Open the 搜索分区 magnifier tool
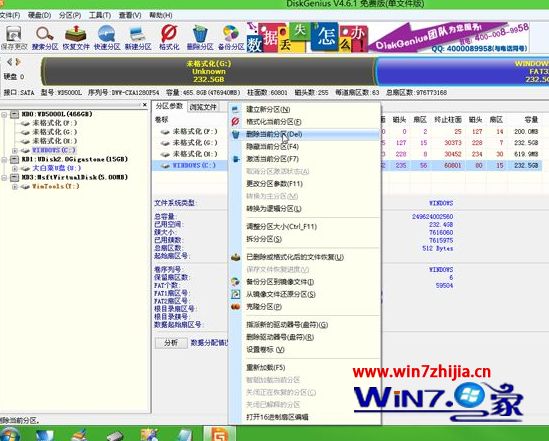The image size is (549, 441). pyautogui.click(x=45, y=38)
